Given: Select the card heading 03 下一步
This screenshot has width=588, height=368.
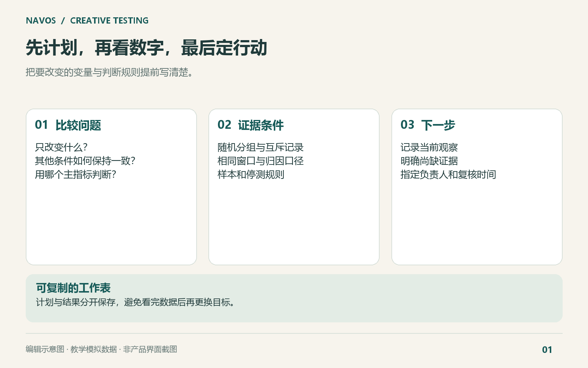Looking at the screenshot, I should point(428,125).
